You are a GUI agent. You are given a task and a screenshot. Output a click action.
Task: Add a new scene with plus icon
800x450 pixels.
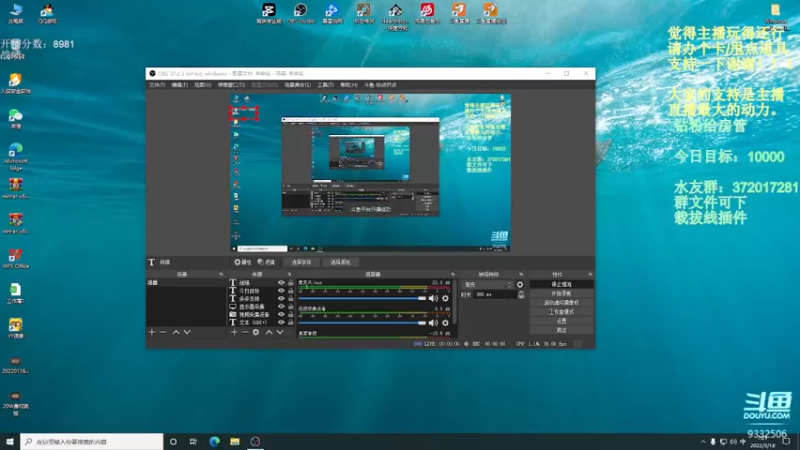coord(152,332)
